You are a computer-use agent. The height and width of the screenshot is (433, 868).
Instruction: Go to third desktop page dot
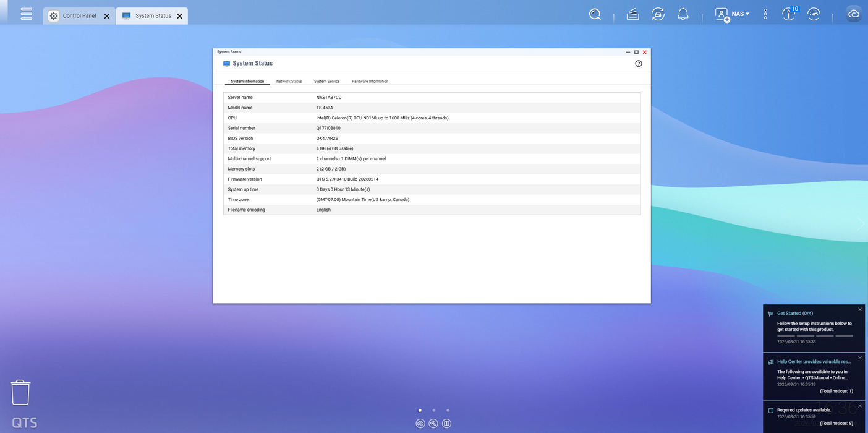(448, 410)
